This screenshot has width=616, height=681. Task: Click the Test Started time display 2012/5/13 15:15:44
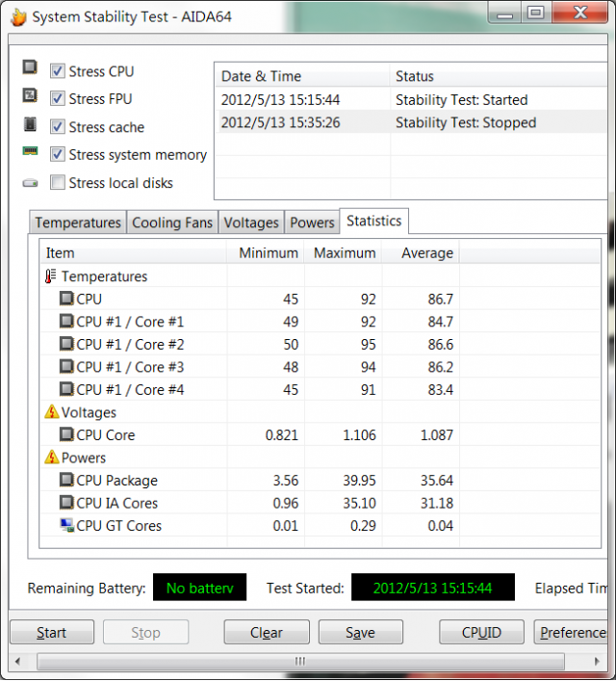[433, 588]
